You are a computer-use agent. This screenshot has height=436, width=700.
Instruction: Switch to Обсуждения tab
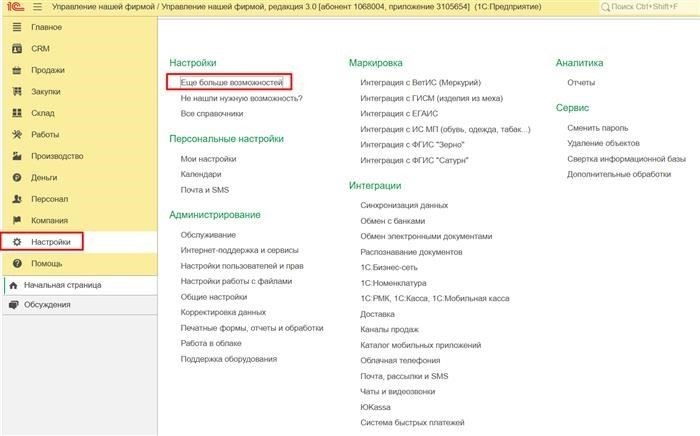coord(80,305)
